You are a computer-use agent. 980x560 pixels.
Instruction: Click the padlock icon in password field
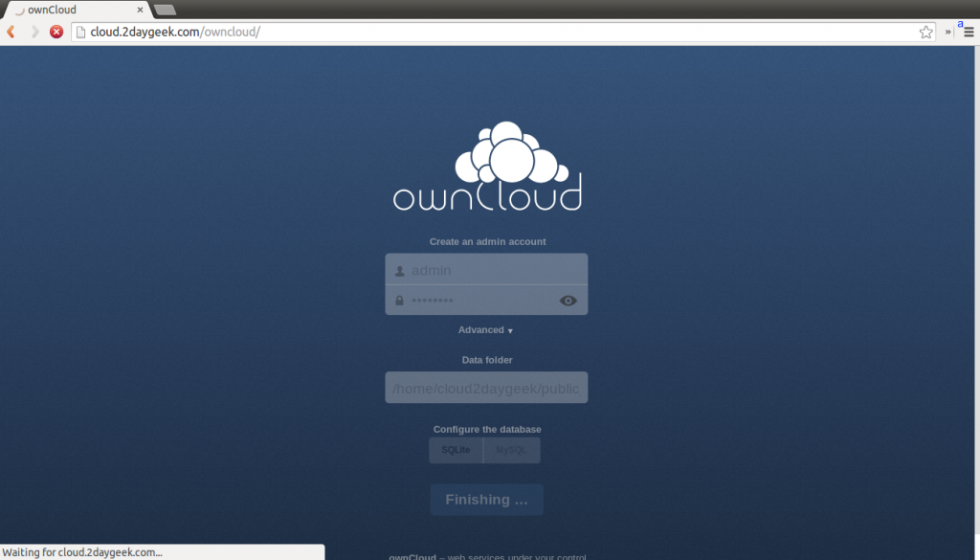[x=398, y=300]
